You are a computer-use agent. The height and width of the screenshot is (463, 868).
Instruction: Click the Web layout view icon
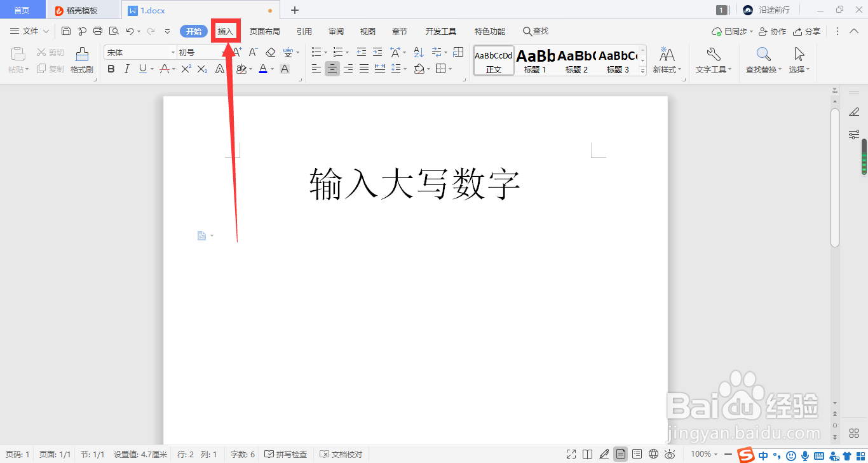coord(653,454)
